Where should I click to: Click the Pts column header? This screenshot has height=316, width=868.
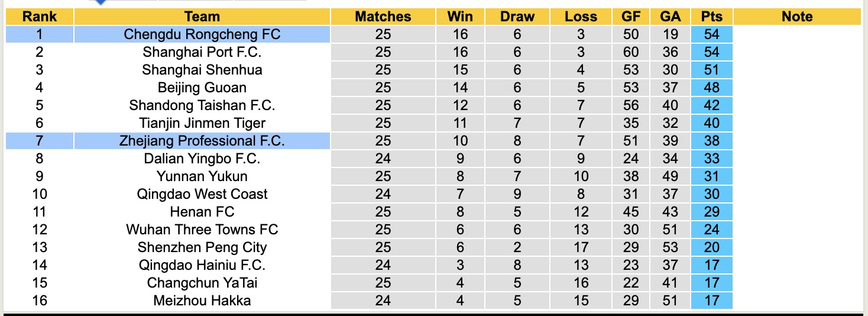point(711,17)
